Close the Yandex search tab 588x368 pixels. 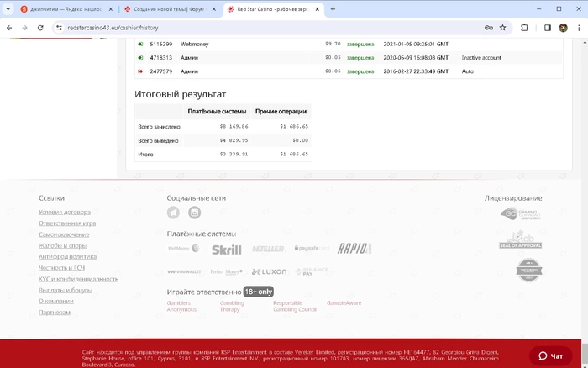(x=111, y=9)
